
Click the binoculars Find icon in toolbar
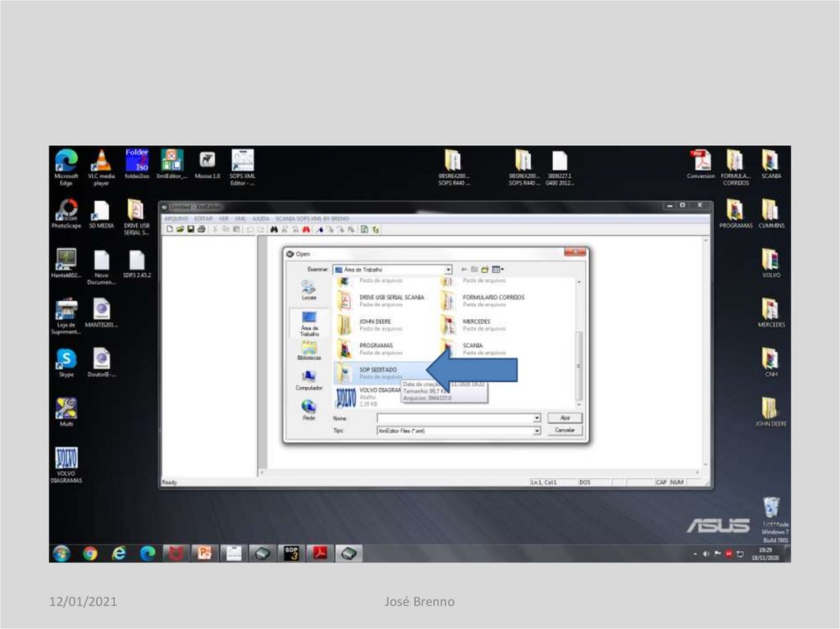pos(273,230)
